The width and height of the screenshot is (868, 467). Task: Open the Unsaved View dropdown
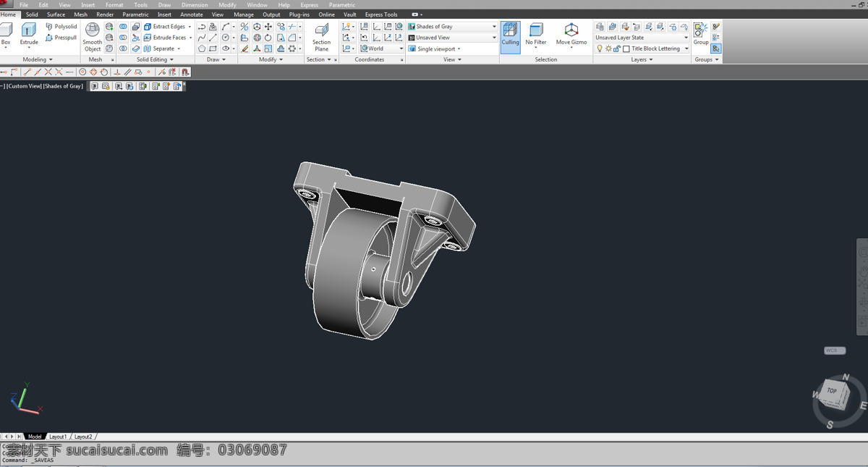click(x=452, y=38)
